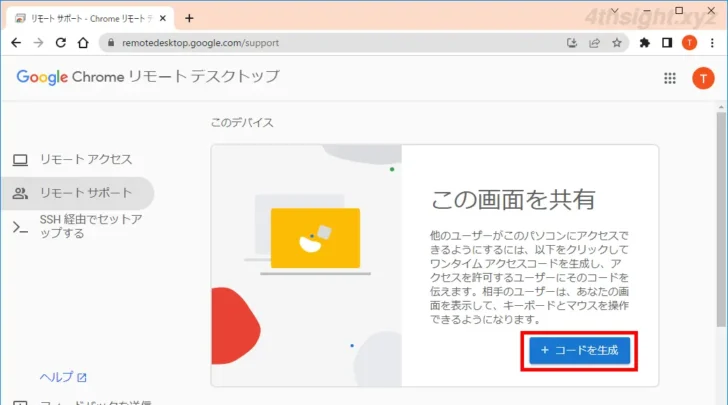Go to the home page icon

click(83, 43)
